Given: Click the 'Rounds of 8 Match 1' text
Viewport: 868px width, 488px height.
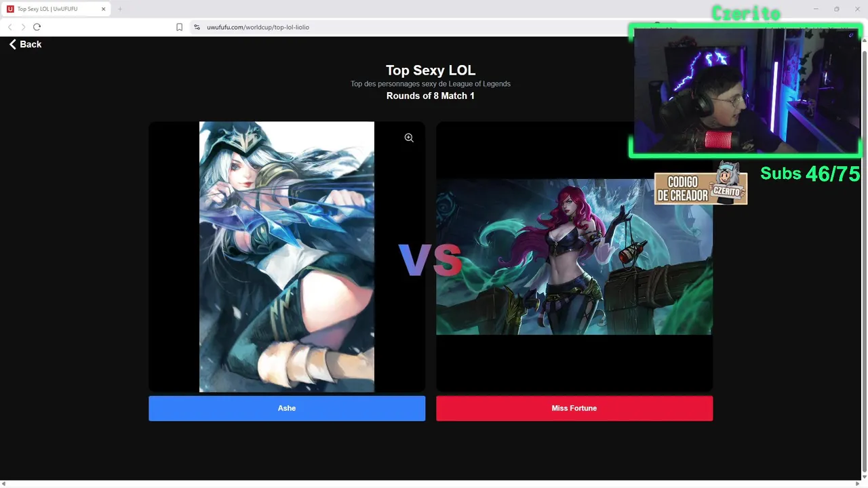Looking at the screenshot, I should [x=431, y=96].
